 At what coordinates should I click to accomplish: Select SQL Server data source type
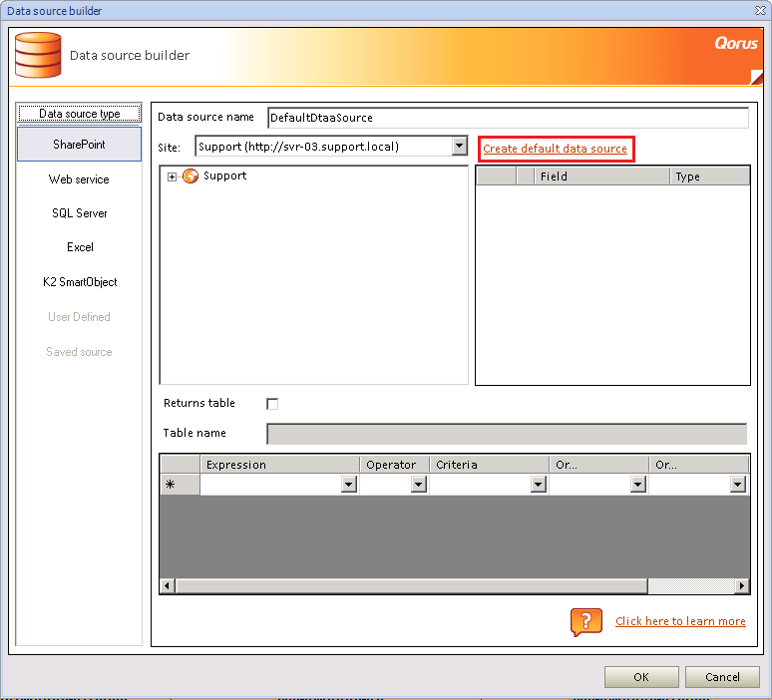pyautogui.click(x=79, y=213)
